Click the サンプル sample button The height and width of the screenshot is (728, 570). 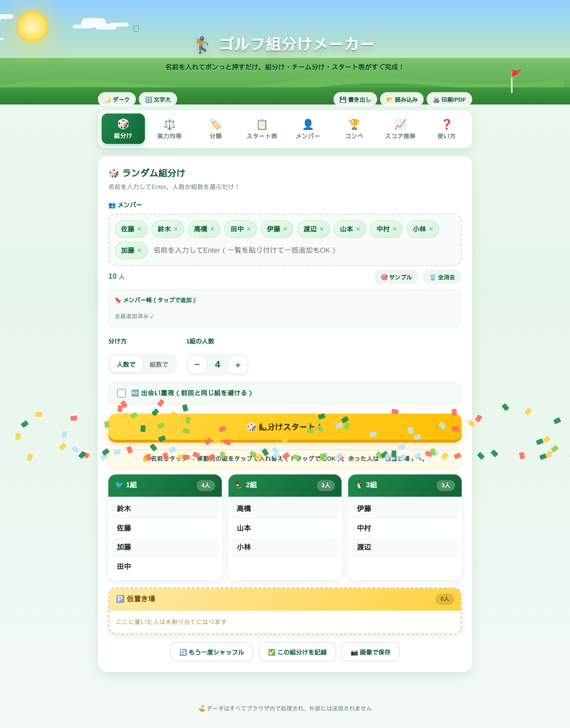(396, 277)
